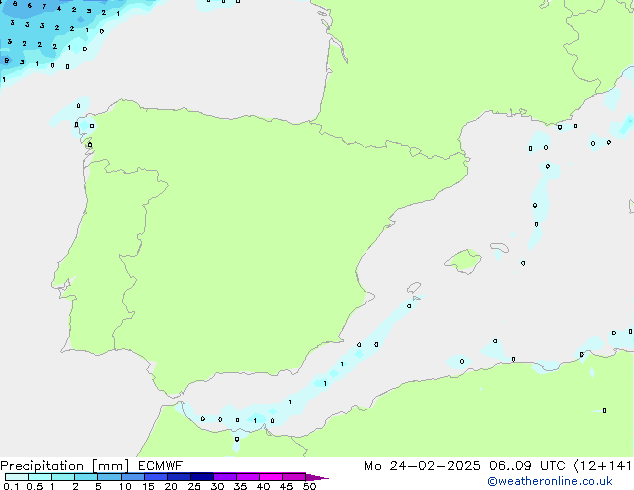
Task: Choose the navy swatch between 25 and 30
Action: pyautogui.click(x=201, y=477)
